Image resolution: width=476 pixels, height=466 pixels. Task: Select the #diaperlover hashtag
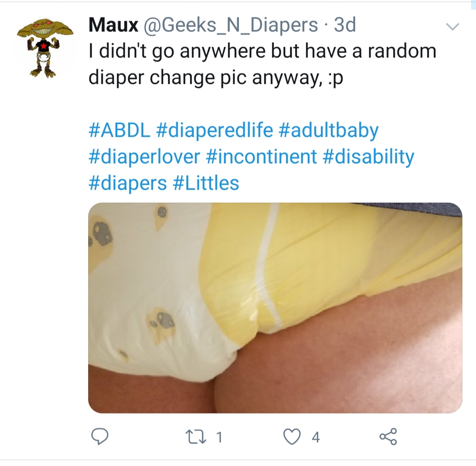tap(144, 157)
